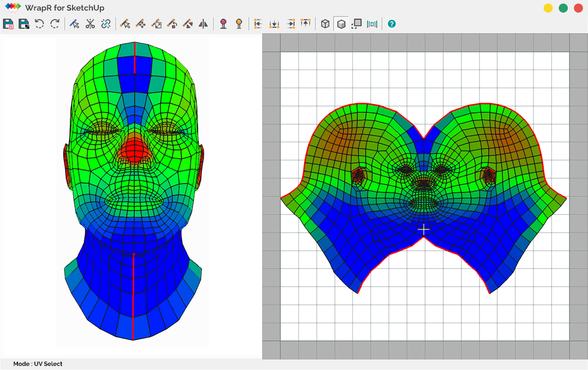This screenshot has width=588, height=370.
Task: Apply the Flip UVs horizontally tool
Action: [x=203, y=24]
